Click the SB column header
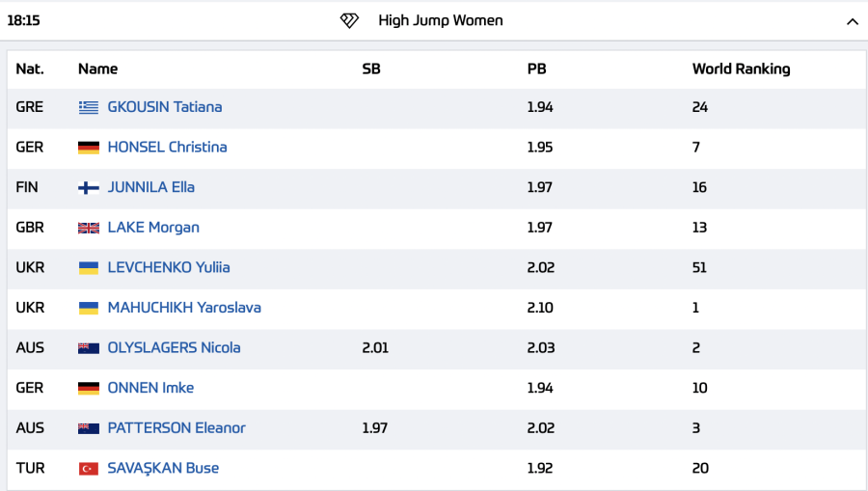This screenshot has height=491, width=868. click(x=371, y=69)
